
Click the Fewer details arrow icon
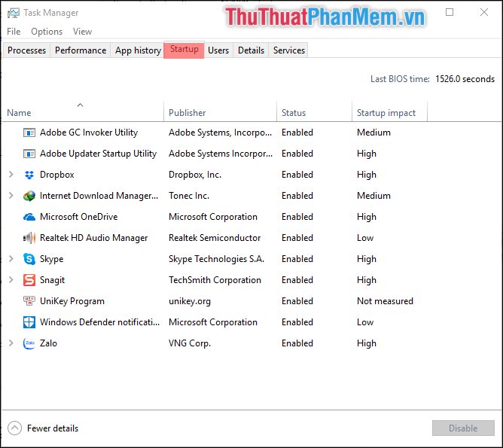(14, 428)
